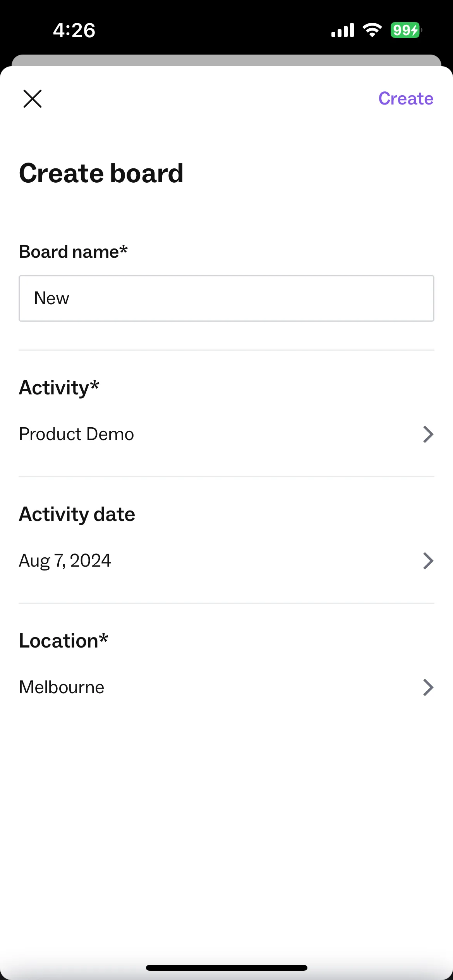Click the Activity date section label

77,514
